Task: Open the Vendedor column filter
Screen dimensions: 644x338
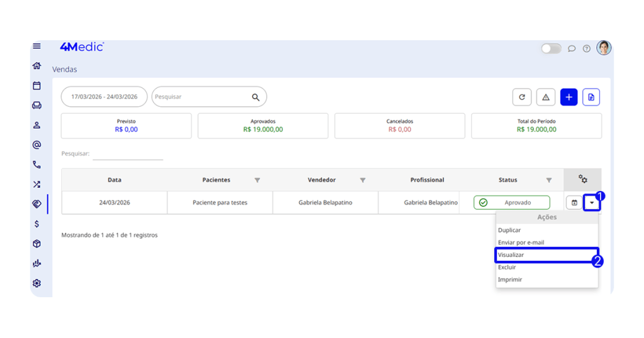Action: tap(362, 180)
